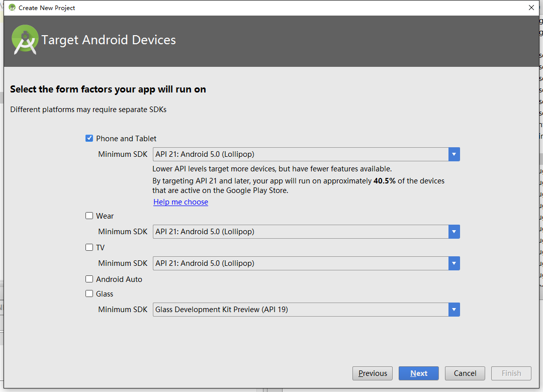Viewport: 543px width, 392px height.
Task: Expand the Wear Minimum SDK dropdown arrow
Action: 454,232
